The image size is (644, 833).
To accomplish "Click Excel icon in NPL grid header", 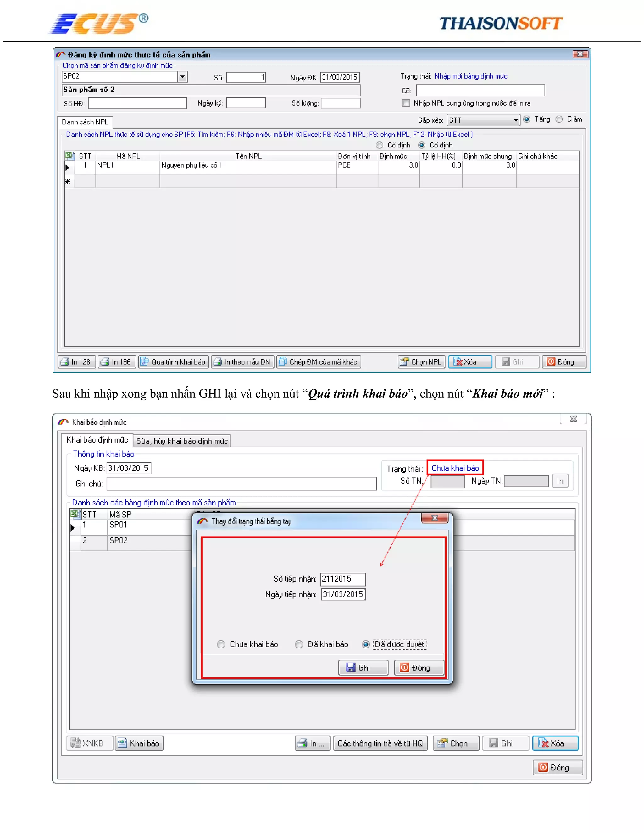I will tap(69, 156).
